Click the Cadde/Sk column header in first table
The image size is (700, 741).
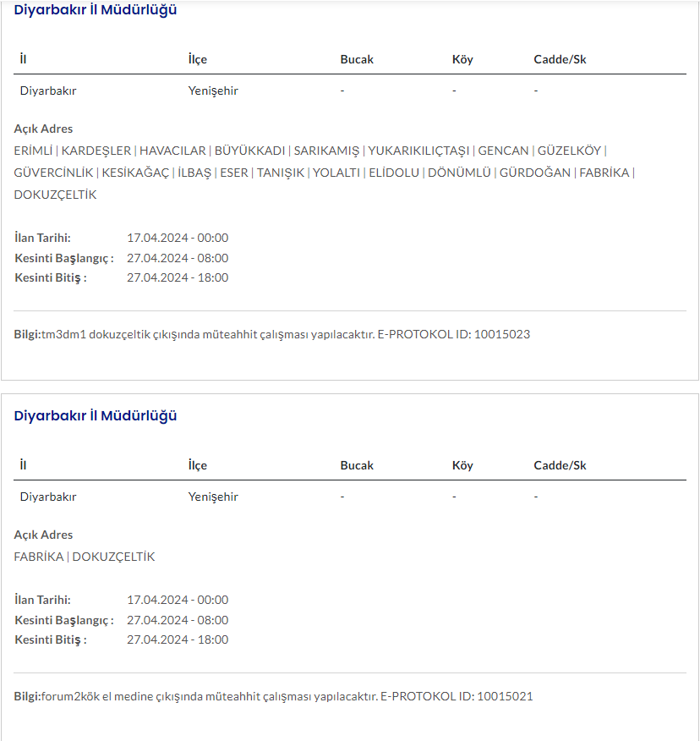[x=560, y=60]
